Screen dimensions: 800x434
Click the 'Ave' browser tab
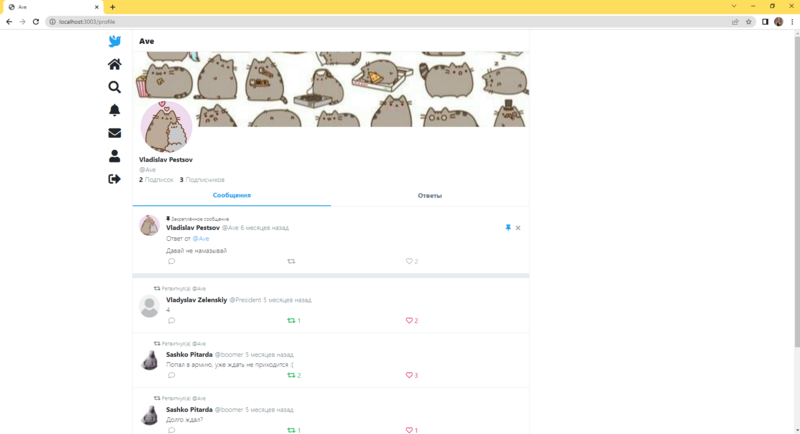[x=52, y=7]
